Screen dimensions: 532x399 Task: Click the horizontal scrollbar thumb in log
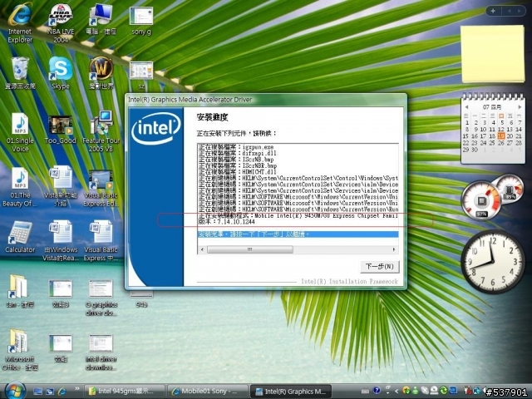click(250, 249)
